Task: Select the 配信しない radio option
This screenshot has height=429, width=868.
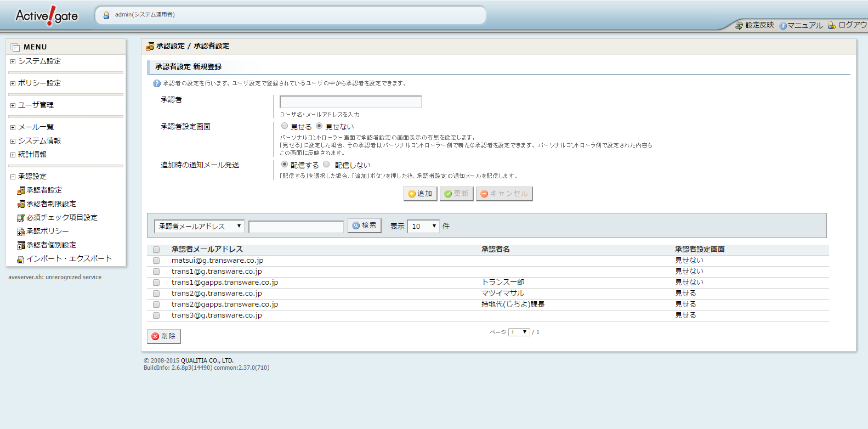Action: tap(326, 165)
